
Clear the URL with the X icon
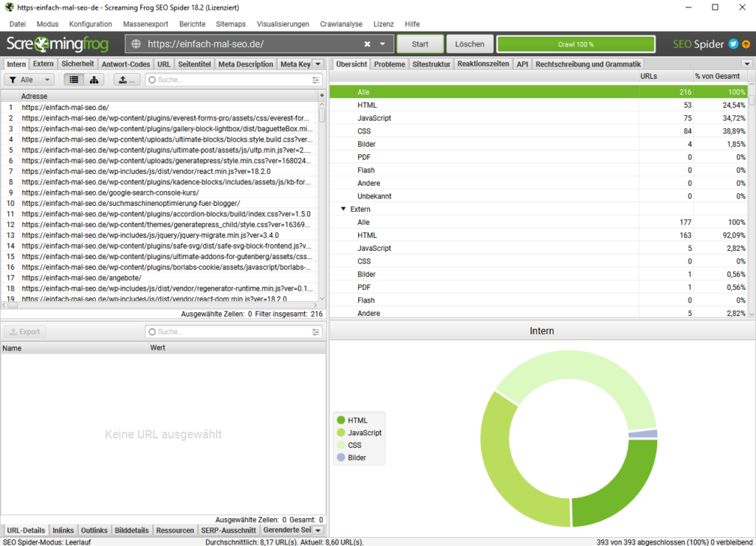point(368,44)
